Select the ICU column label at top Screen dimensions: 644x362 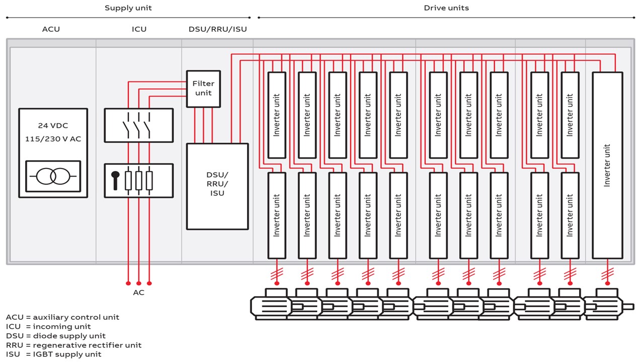pyautogui.click(x=139, y=29)
